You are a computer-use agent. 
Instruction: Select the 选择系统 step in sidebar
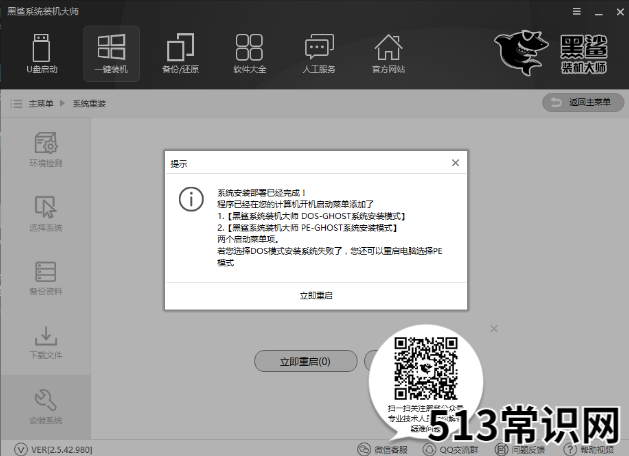pos(46,214)
